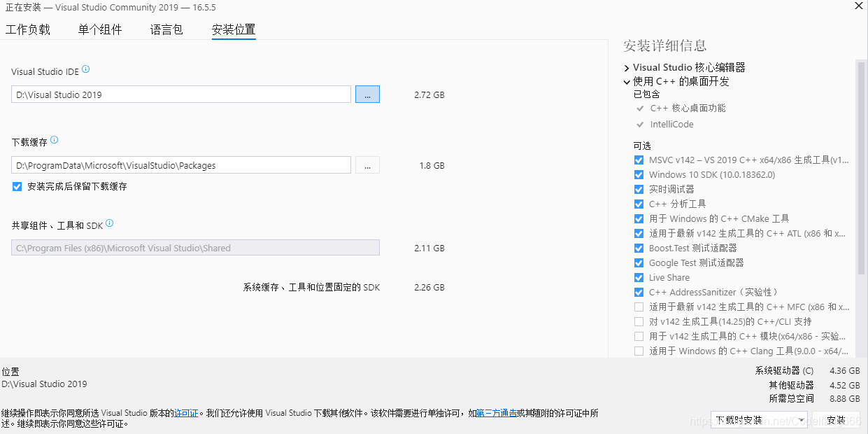Click the disabled shared components path field
Screen dimensions: 868x434
tap(195, 248)
